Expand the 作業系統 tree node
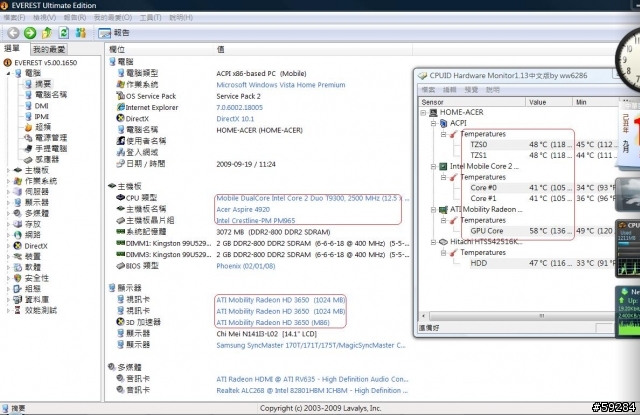Viewport: 640px width, 415px height. click(8, 181)
